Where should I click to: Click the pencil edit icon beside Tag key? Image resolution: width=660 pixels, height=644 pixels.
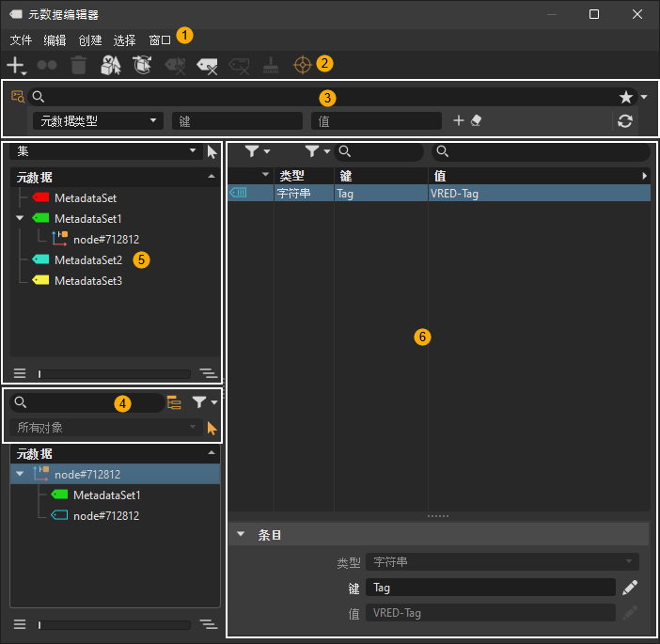click(x=630, y=588)
